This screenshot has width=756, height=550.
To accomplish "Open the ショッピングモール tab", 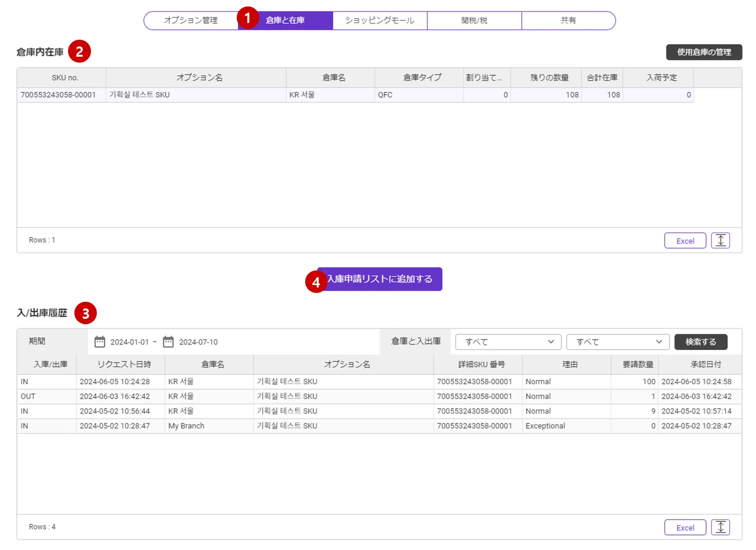I will point(380,21).
